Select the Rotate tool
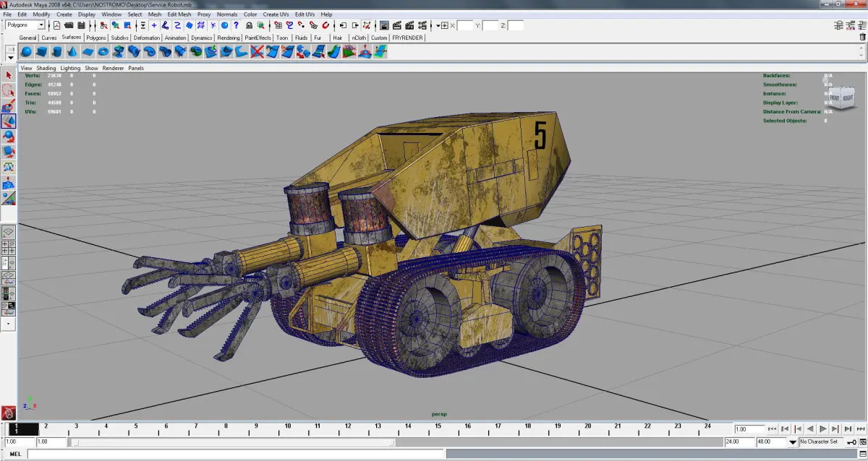The width and height of the screenshot is (868, 461). 9,137
